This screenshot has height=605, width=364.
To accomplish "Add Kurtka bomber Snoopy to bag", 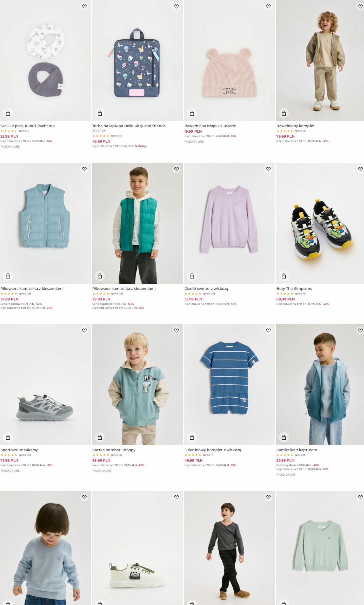I will (x=100, y=437).
